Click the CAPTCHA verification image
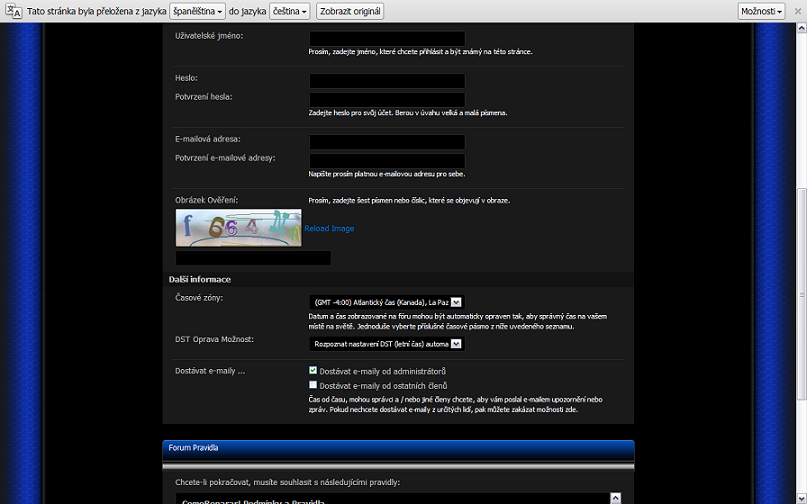Viewport: 807px width, 504px height. 238,228
